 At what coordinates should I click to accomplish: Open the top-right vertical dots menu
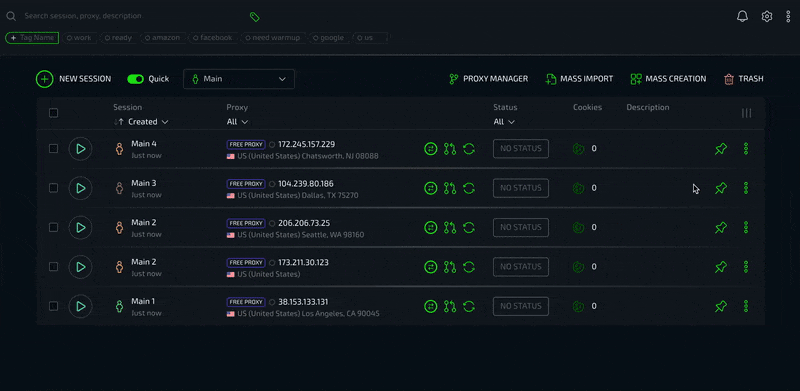(x=788, y=16)
